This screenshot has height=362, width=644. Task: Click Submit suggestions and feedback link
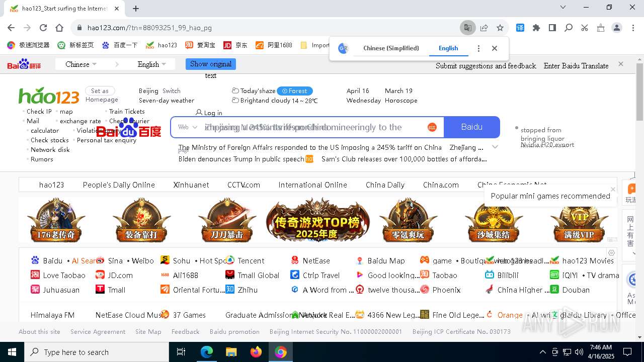click(486, 66)
